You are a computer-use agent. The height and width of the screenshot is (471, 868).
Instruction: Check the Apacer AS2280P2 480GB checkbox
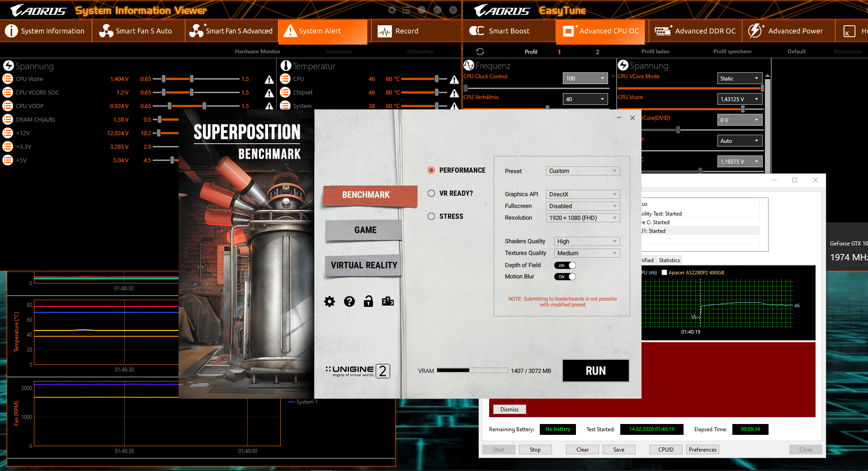click(665, 273)
